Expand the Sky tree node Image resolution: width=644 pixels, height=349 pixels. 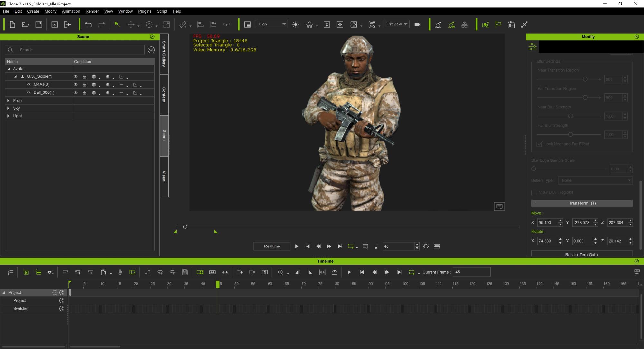click(x=8, y=108)
